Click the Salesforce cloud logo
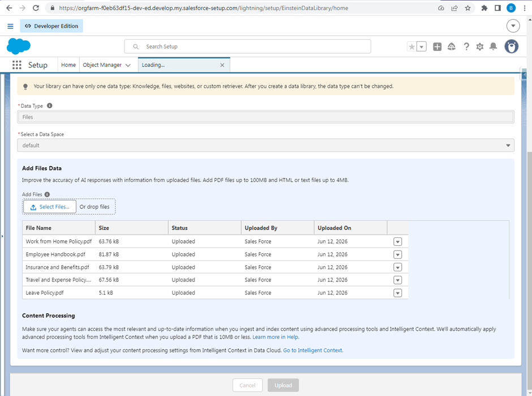The height and width of the screenshot is (396, 532). point(18,46)
